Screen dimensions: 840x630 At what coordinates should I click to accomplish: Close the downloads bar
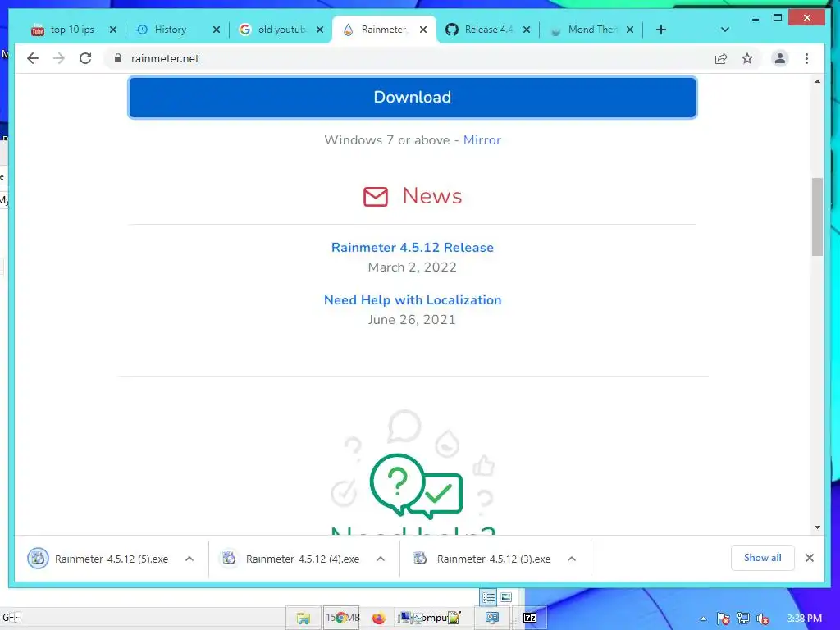pyautogui.click(x=810, y=558)
